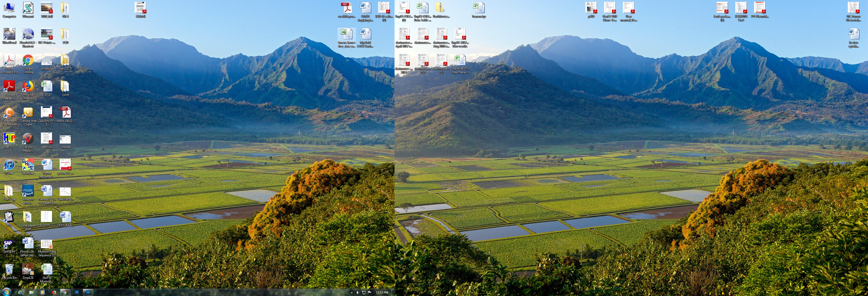Viewport: 868px width, 296px height.
Task: Launch the Amazon Music desktop app
Action: pos(28,191)
